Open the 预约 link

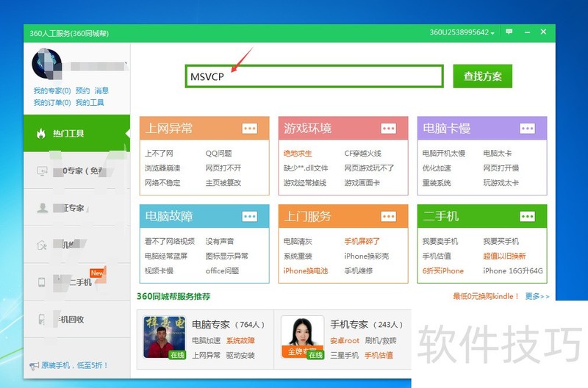[x=82, y=90]
